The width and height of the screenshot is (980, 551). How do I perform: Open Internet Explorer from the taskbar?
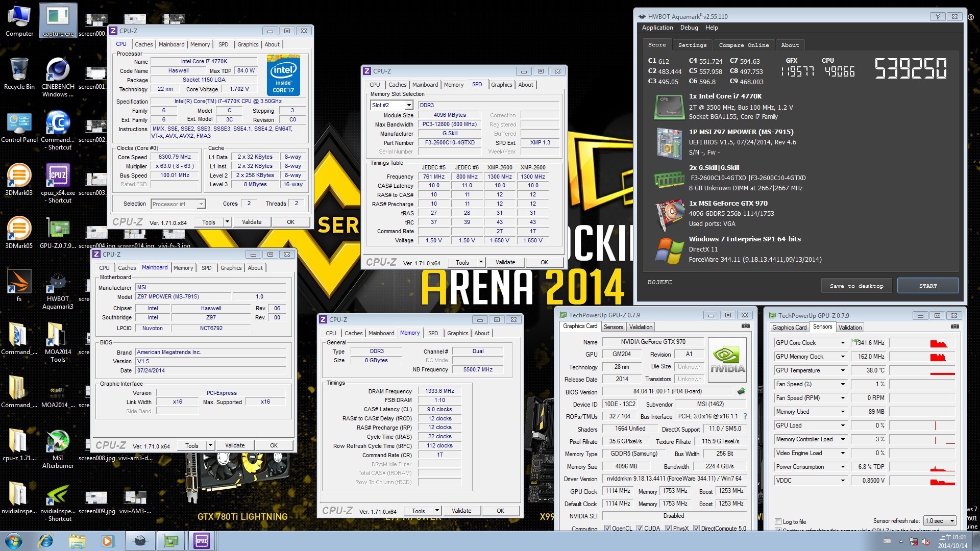46,540
